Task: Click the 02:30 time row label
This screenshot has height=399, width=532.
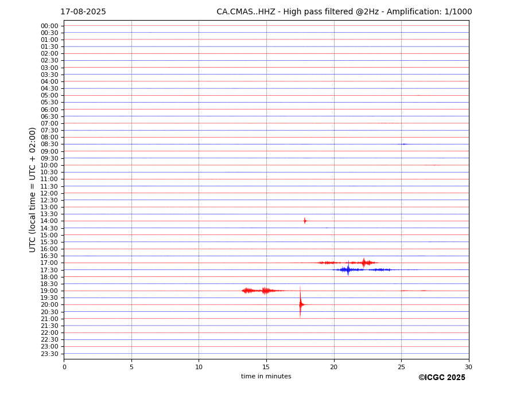Action: click(x=49, y=61)
